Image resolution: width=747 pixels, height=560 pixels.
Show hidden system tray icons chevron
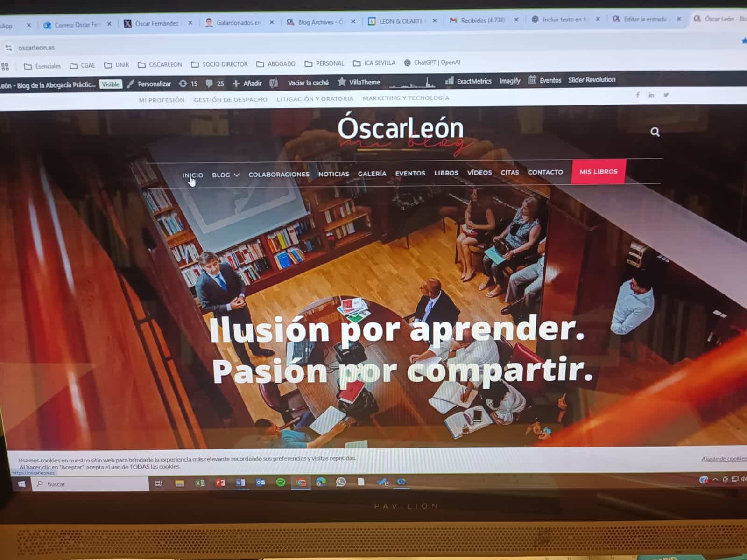(715, 479)
